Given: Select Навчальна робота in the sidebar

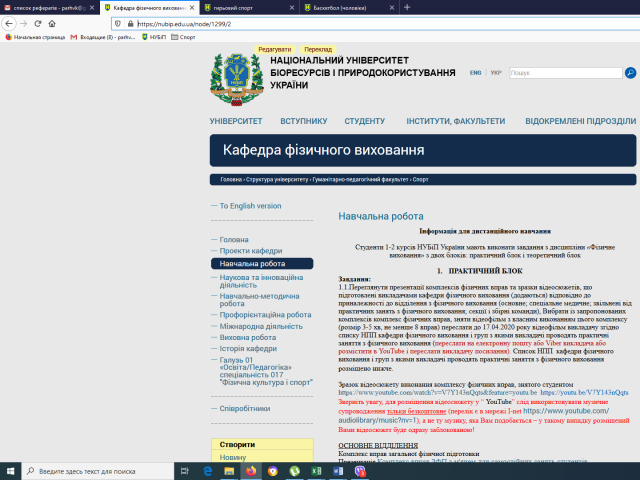Looking at the screenshot, I should click(262, 264).
